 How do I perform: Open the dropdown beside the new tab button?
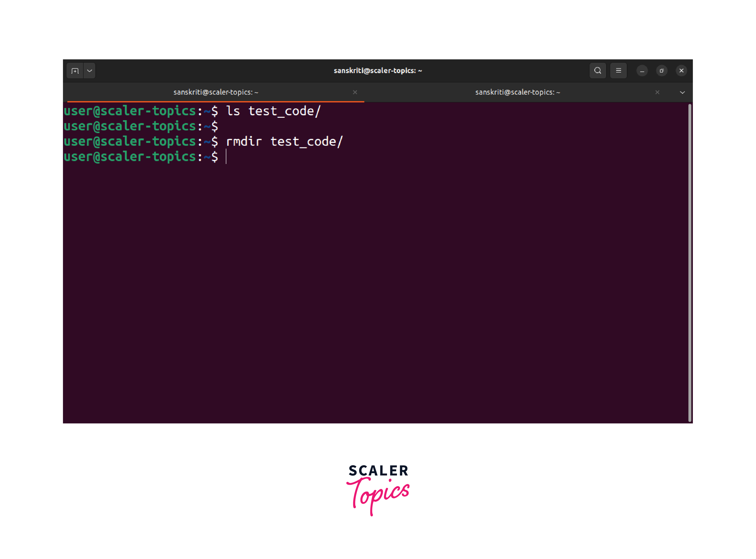pos(90,71)
